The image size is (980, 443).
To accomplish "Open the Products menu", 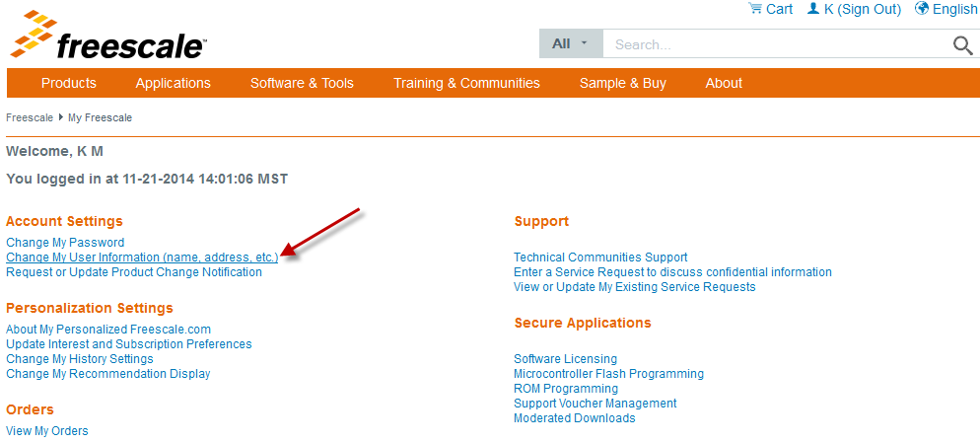I will 69,83.
